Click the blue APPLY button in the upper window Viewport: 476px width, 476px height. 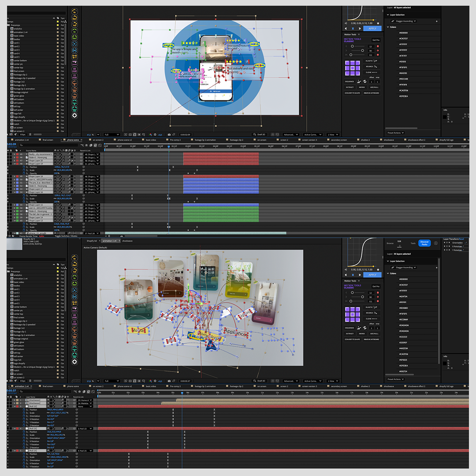tap(372, 28)
